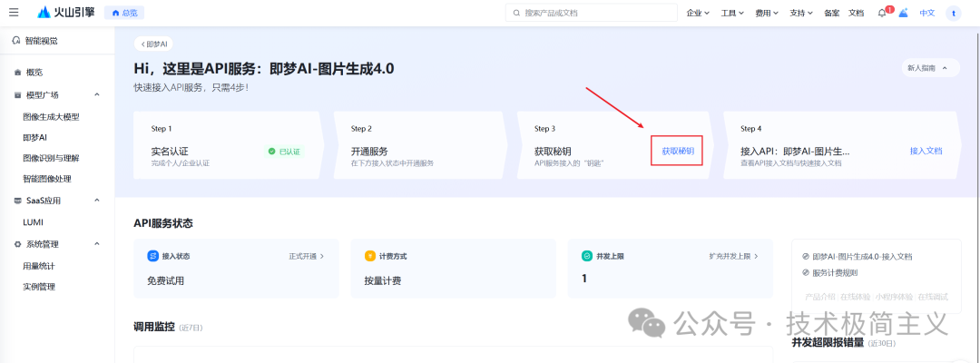Click the 免费试用 status text

tap(166, 280)
